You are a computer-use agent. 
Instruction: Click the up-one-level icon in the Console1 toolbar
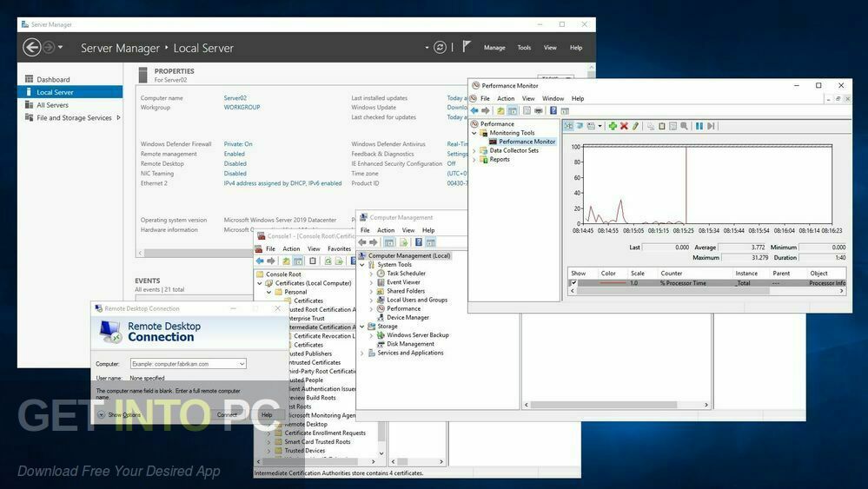(286, 261)
